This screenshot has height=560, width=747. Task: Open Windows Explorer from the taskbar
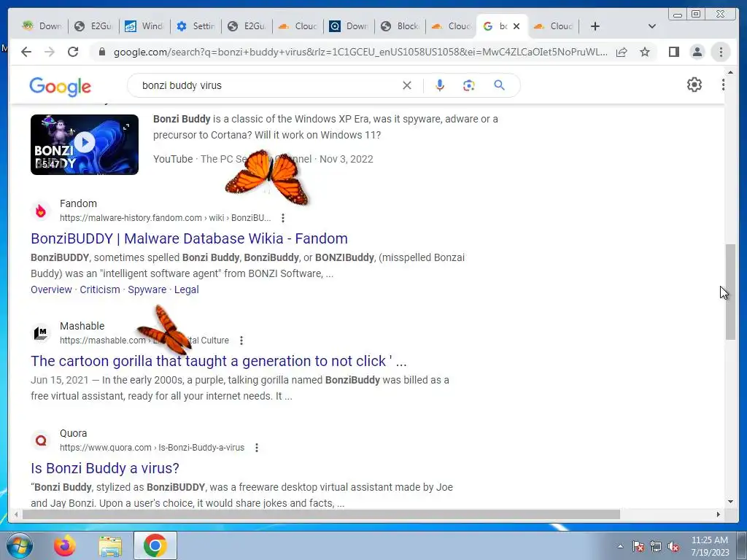click(110, 545)
